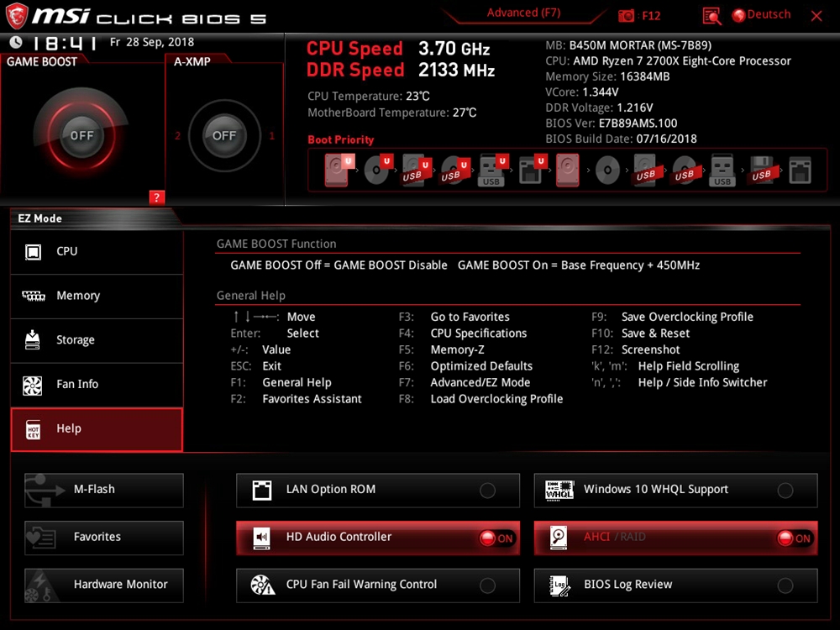Screen dimensions: 840x630
Task: Click the CPU Temperature reading '23°C'
Action: 417,96
